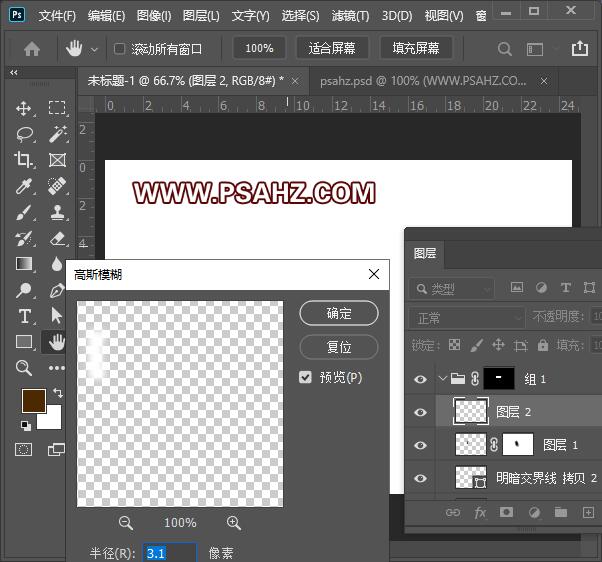Image resolution: width=602 pixels, height=562 pixels.
Task: Zoom out the Gaussian Blur preview
Action: click(x=126, y=523)
